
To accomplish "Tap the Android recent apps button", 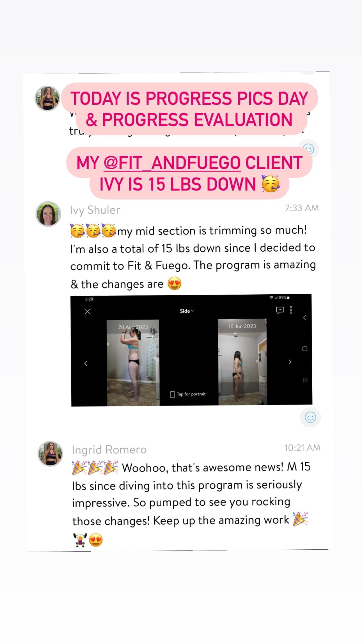I will 305,380.
